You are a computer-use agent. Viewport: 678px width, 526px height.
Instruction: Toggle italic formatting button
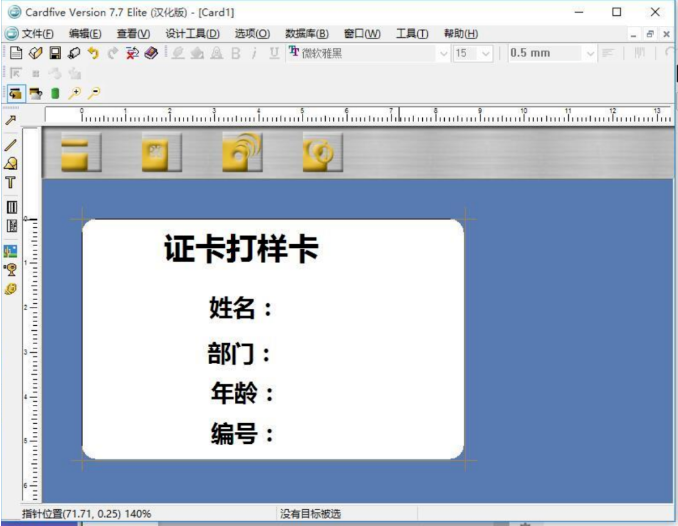pyautogui.click(x=255, y=53)
